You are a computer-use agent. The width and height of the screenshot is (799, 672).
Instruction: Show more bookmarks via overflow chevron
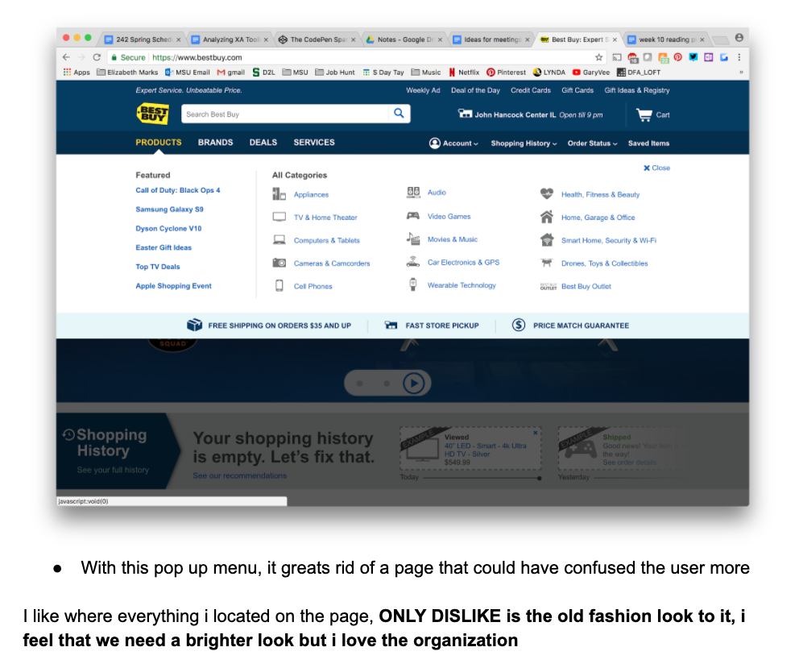[741, 73]
